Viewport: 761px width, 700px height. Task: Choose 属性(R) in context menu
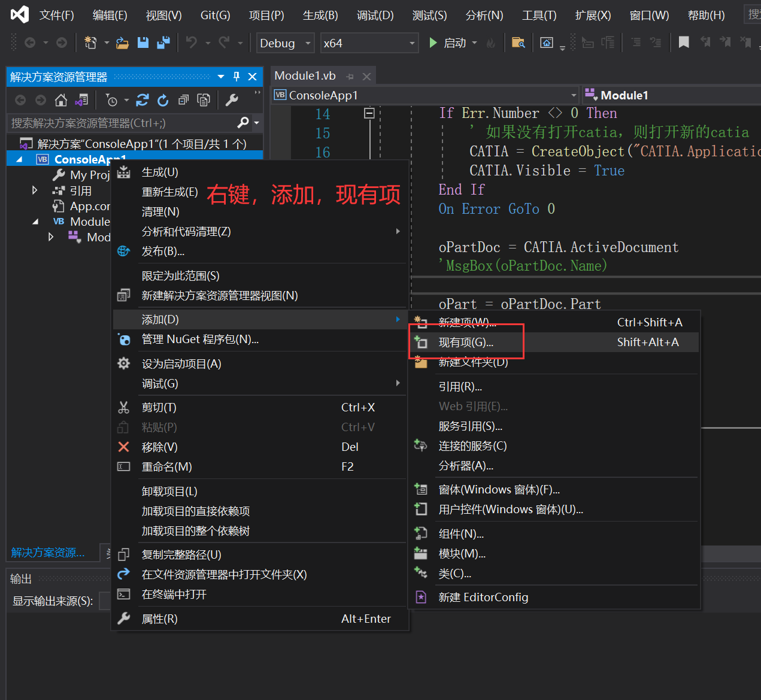click(260, 619)
